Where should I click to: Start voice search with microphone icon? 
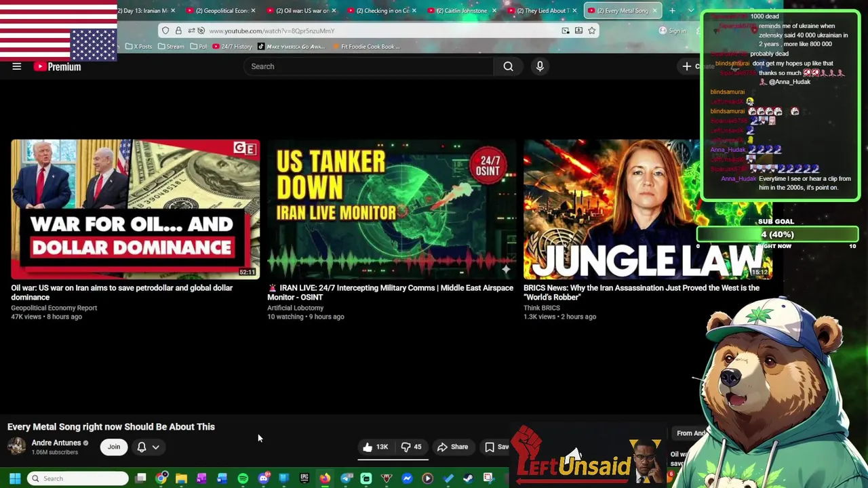[540, 66]
